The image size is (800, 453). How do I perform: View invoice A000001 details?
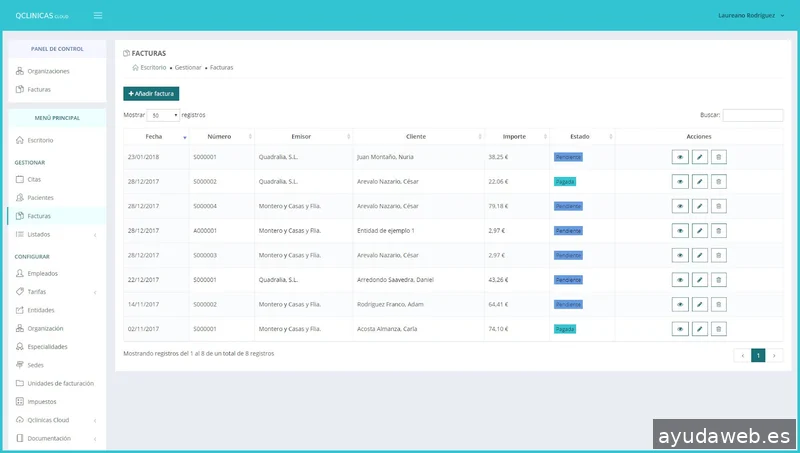coord(680,231)
